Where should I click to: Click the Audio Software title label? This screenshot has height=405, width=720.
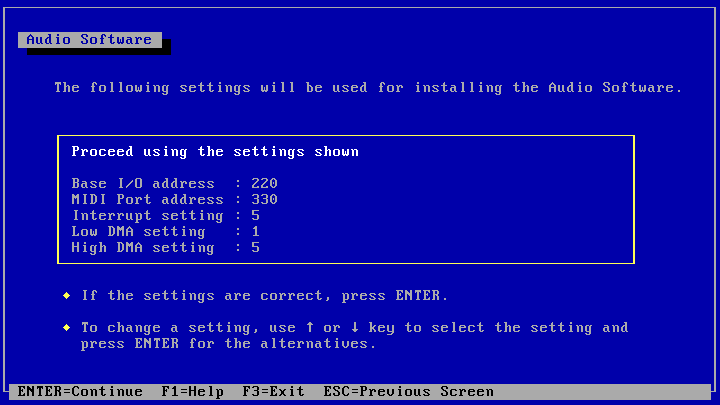(89, 40)
